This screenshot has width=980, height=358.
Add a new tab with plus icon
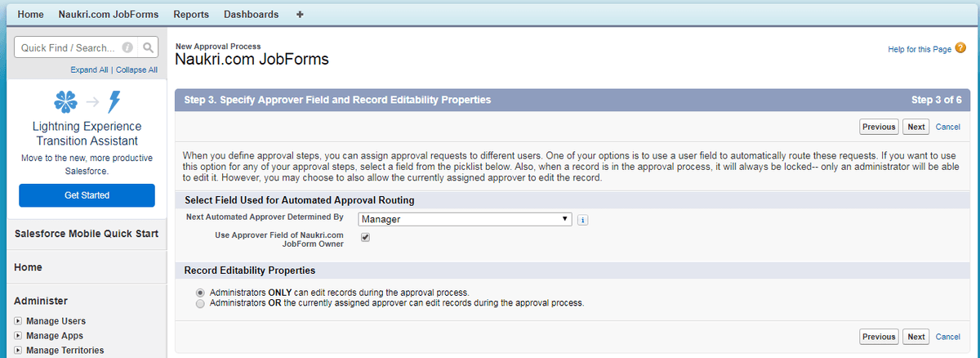tap(300, 15)
